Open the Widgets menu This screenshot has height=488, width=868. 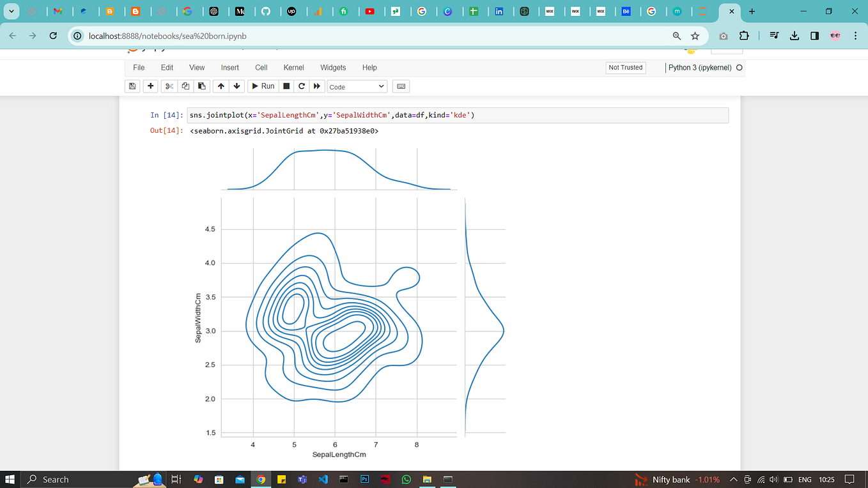tap(333, 67)
